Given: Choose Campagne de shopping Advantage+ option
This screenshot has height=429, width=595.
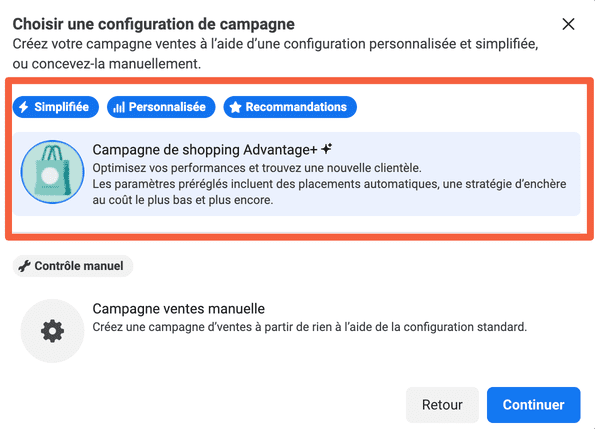Looking at the screenshot, I should pos(297,174).
